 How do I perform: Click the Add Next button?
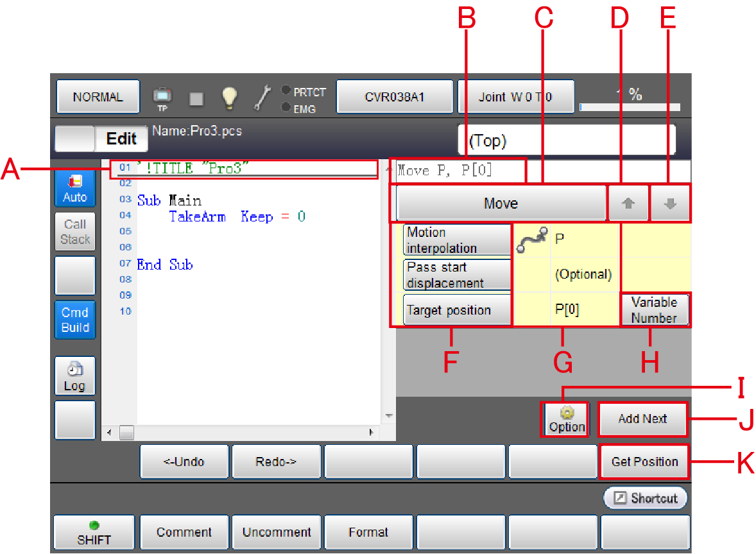click(642, 419)
